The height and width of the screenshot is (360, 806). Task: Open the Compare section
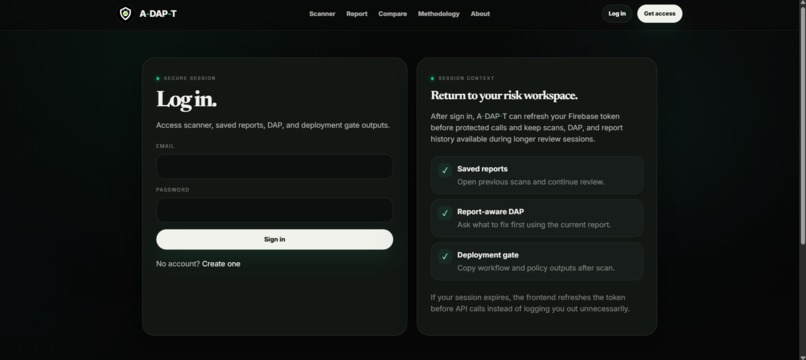[393, 14]
